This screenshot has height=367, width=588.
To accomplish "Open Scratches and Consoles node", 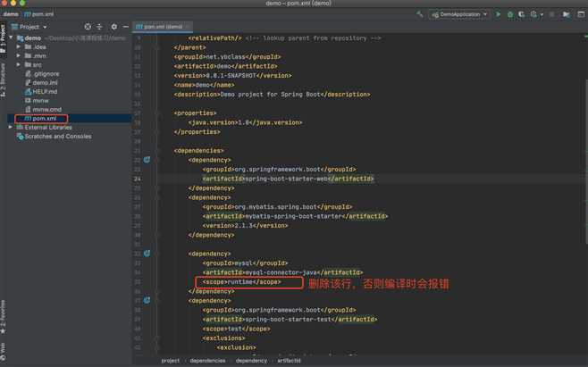I will (x=54, y=137).
